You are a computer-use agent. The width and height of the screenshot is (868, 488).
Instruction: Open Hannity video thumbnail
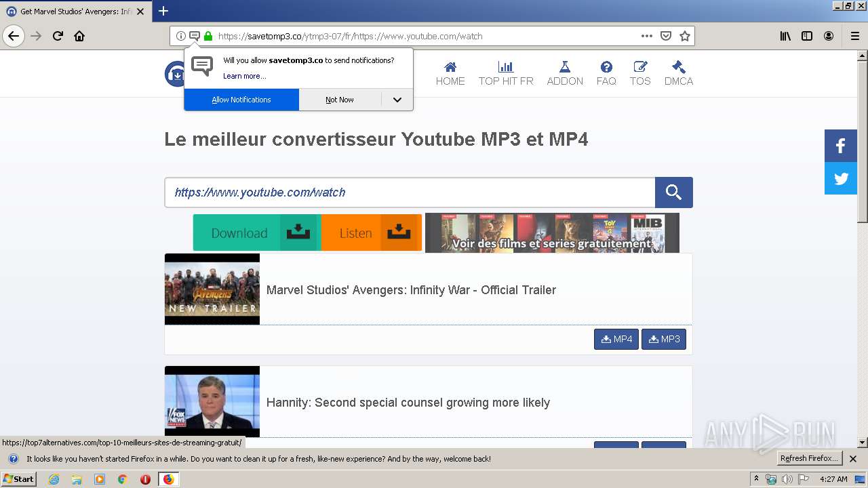click(x=212, y=401)
